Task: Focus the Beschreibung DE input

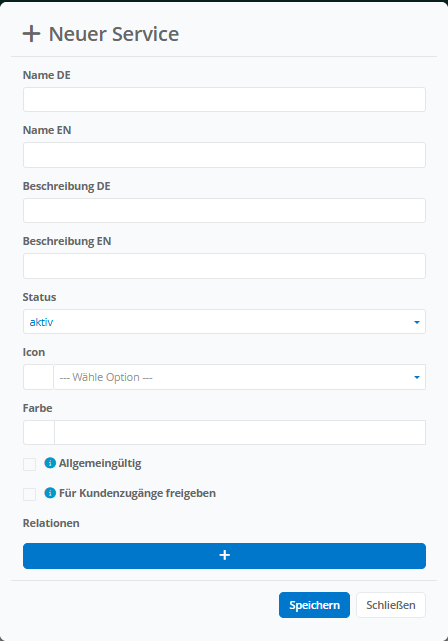Action: coord(224,211)
